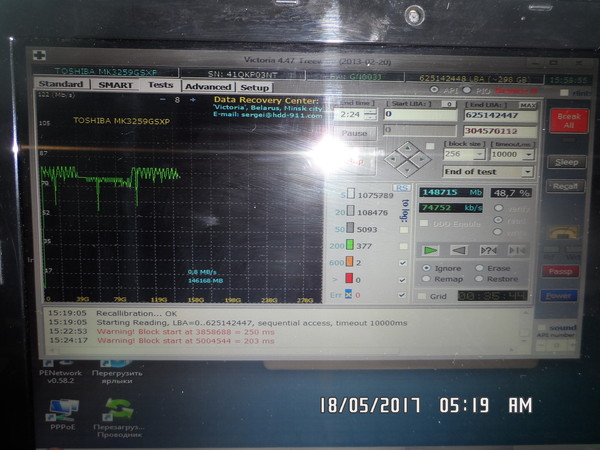Image resolution: width=600 pixels, height=450 pixels.
Task: Click the Break All button
Action: point(565,121)
